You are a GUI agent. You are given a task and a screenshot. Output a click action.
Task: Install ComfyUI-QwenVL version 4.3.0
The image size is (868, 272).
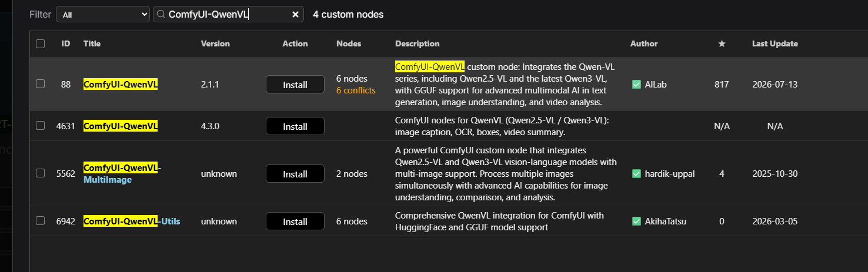point(295,126)
